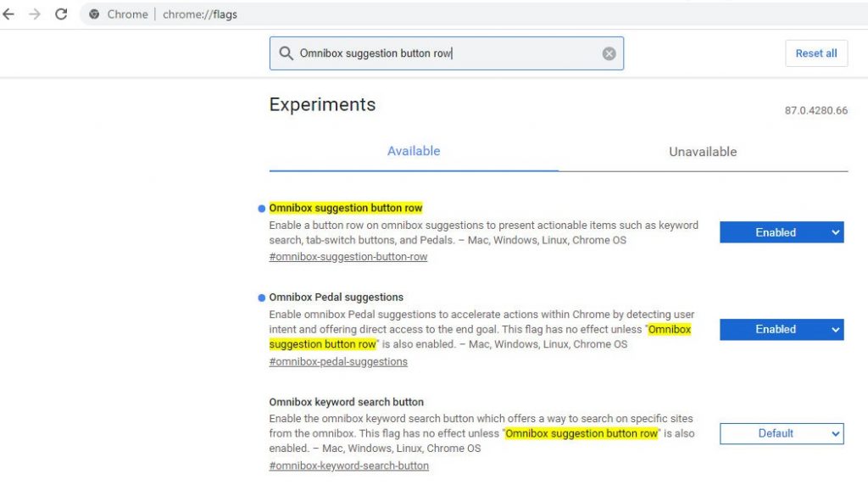
Task: Go back using the browser back arrow
Action: click(8, 14)
